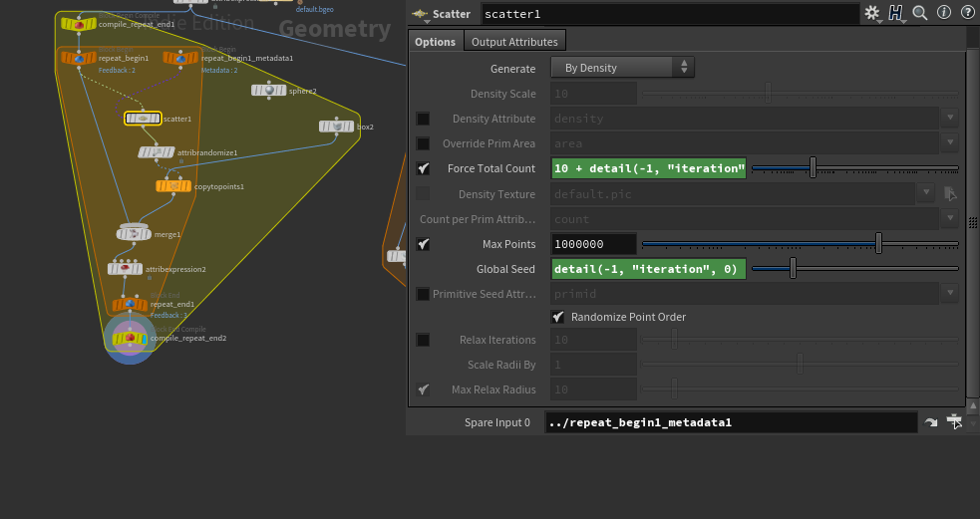This screenshot has height=519, width=980.
Task: Select the copytopoints1 node icon
Action: pos(173,186)
